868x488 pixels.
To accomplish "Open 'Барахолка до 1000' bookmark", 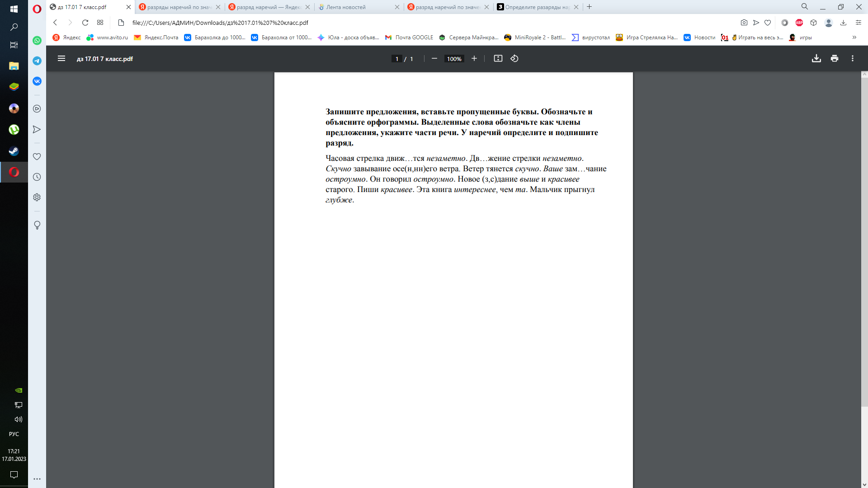I will coord(214,38).
